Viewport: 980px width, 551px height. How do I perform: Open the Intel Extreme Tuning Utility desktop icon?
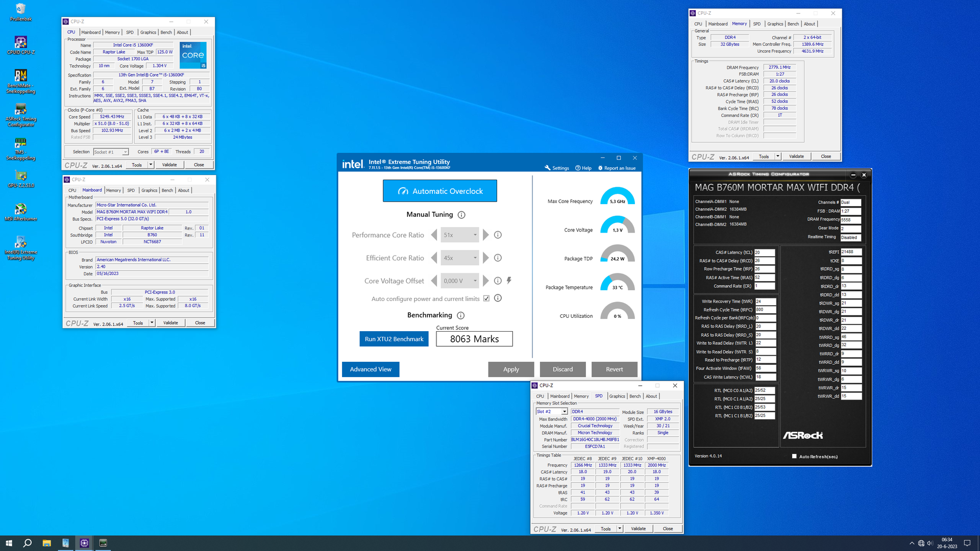click(20, 247)
